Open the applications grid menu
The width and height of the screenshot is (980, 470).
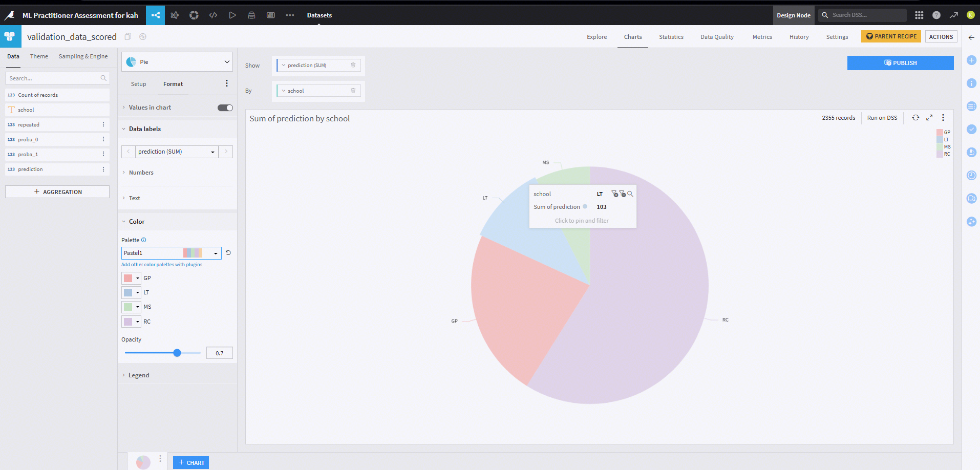tap(919, 15)
